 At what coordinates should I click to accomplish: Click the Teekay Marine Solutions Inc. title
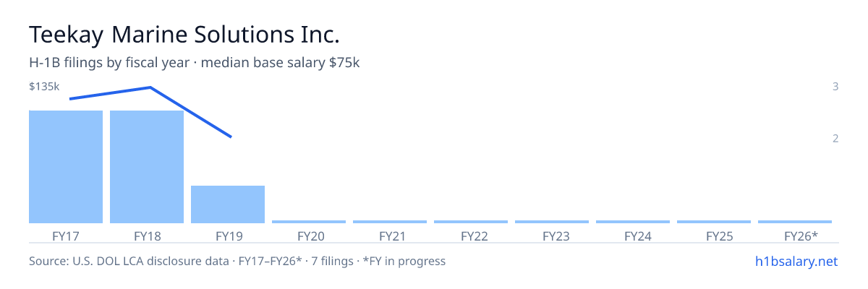pyautogui.click(x=184, y=34)
